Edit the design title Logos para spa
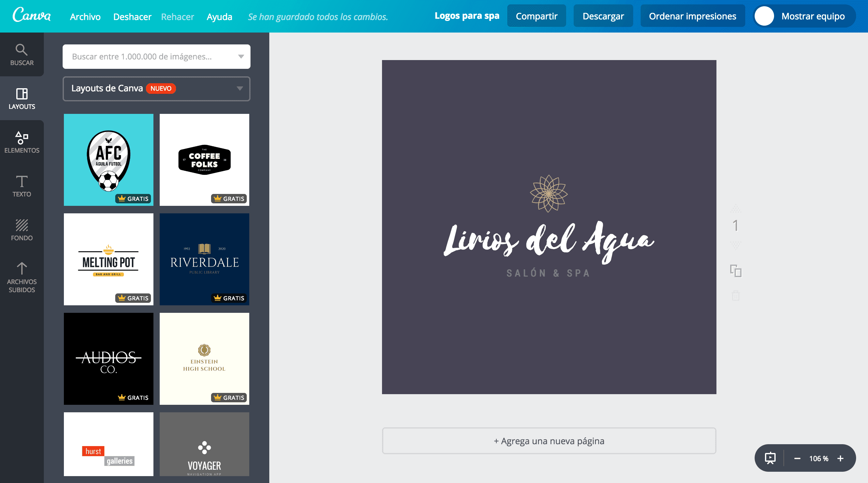The image size is (868, 483). (467, 16)
